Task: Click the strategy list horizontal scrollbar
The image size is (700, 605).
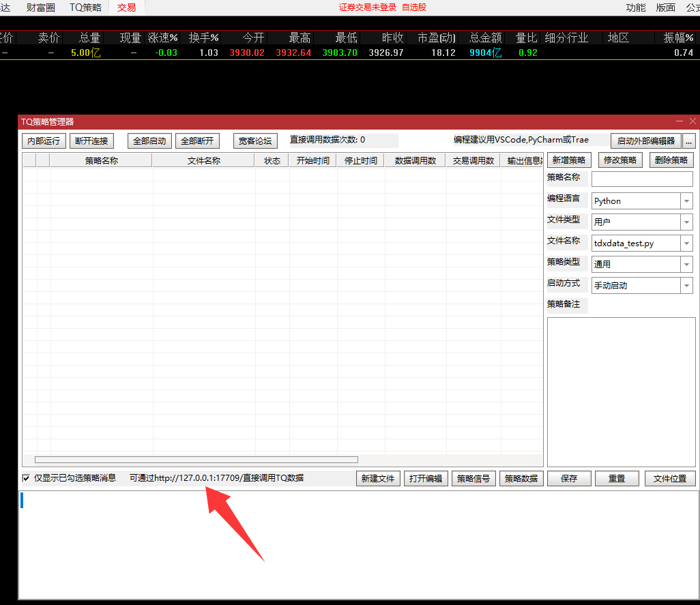Action: pos(196,460)
